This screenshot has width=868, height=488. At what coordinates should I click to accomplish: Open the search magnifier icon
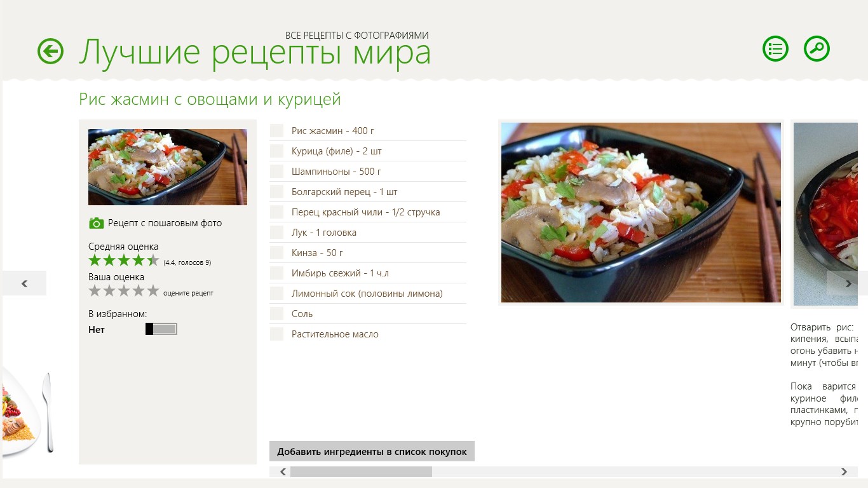[x=817, y=49]
